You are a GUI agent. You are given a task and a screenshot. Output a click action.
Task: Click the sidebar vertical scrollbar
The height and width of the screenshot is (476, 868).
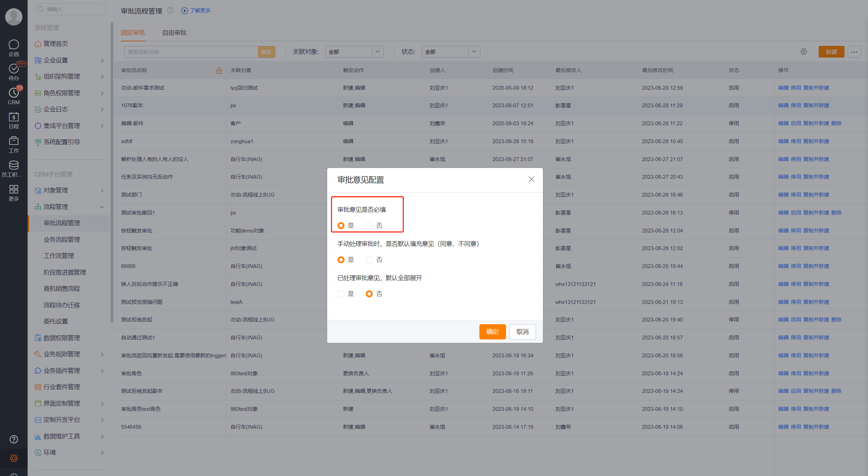[112, 172]
